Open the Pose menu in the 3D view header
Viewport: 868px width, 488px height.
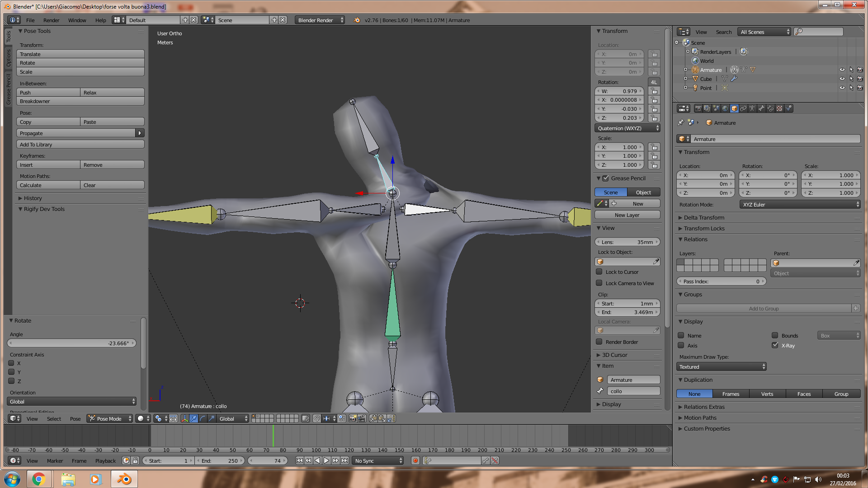[75, 418]
